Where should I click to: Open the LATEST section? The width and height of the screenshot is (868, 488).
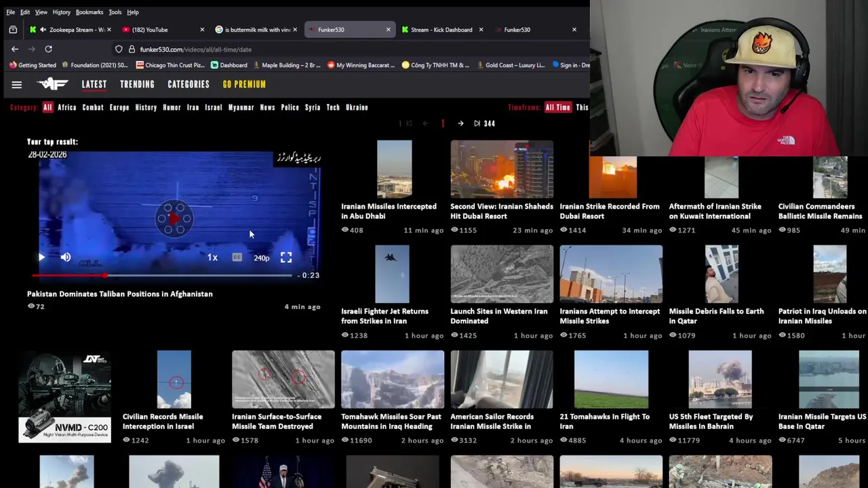94,85
